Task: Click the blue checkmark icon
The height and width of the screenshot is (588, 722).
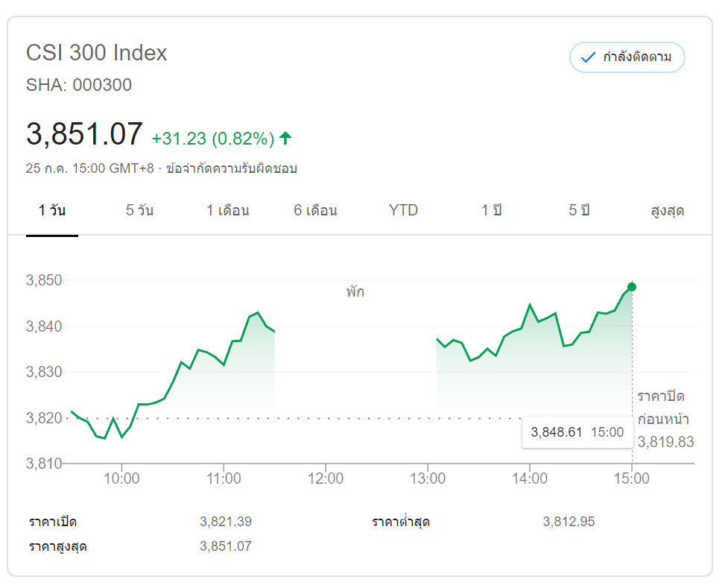Action: [x=588, y=57]
